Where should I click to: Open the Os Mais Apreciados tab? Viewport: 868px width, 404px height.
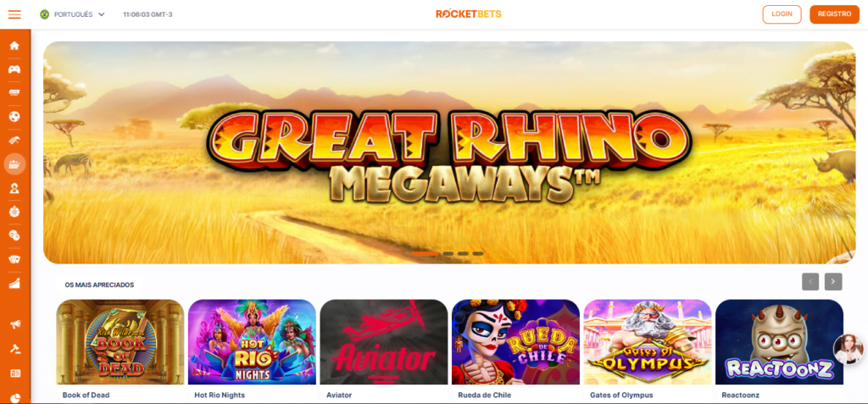(x=100, y=285)
